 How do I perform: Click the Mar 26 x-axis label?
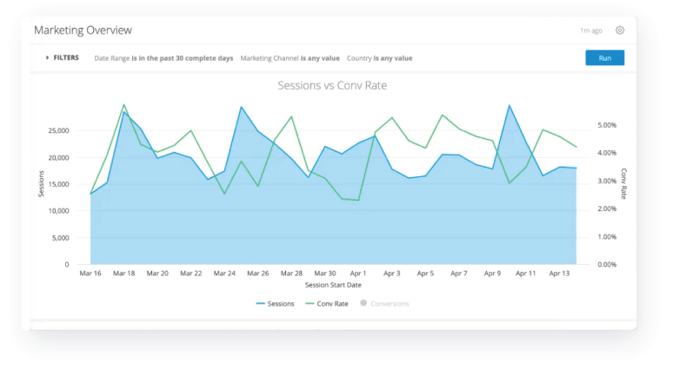coord(258,273)
